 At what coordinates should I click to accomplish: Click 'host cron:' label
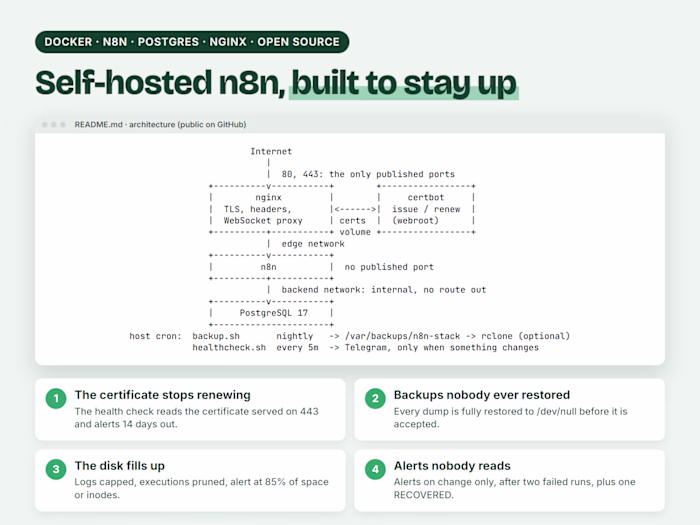pyautogui.click(x=155, y=336)
